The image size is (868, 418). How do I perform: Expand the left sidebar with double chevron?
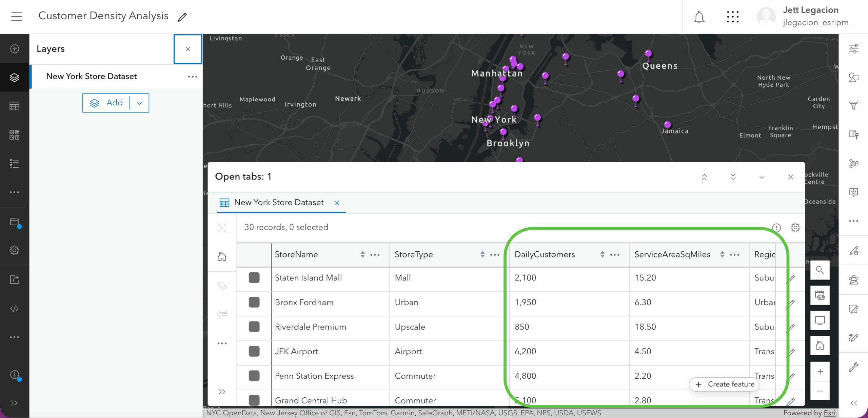point(14,403)
